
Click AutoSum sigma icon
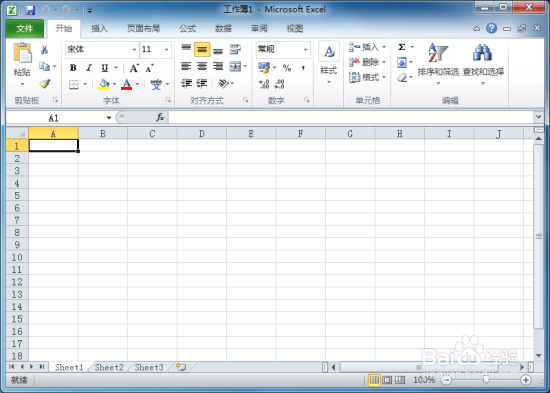(x=402, y=47)
